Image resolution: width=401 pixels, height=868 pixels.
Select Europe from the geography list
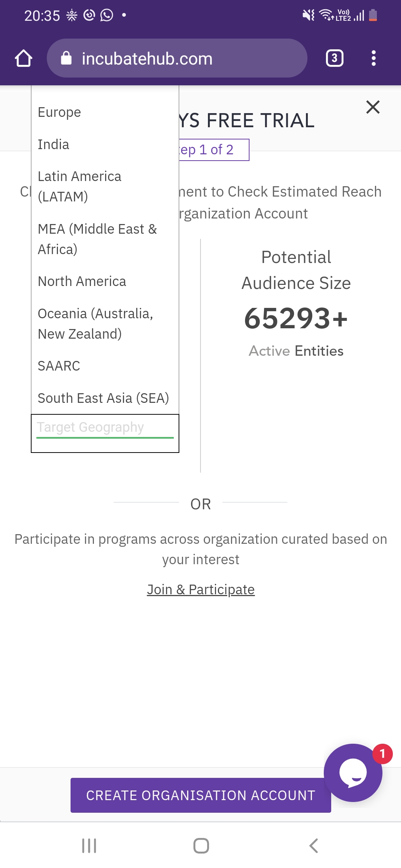pyautogui.click(x=59, y=112)
